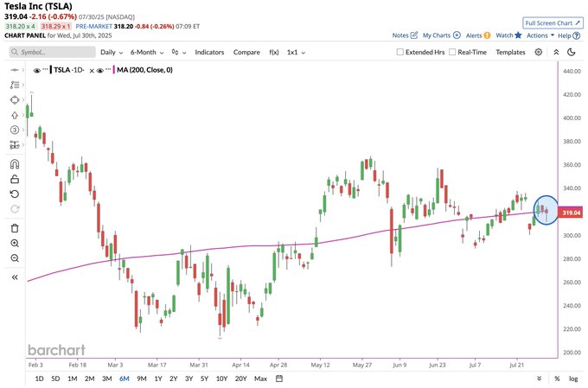Image resolution: width=588 pixels, height=388 pixels.
Task: Select the 1Y time range tab
Action: coord(158,378)
